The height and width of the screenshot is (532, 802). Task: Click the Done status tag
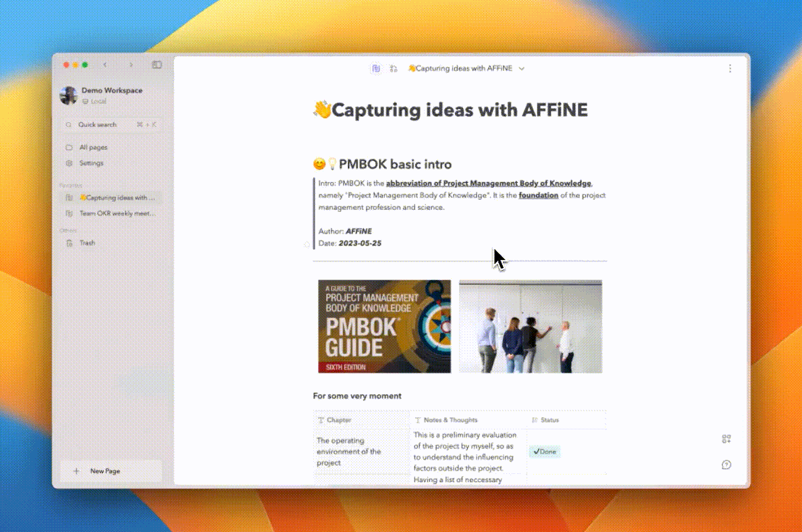pos(545,452)
